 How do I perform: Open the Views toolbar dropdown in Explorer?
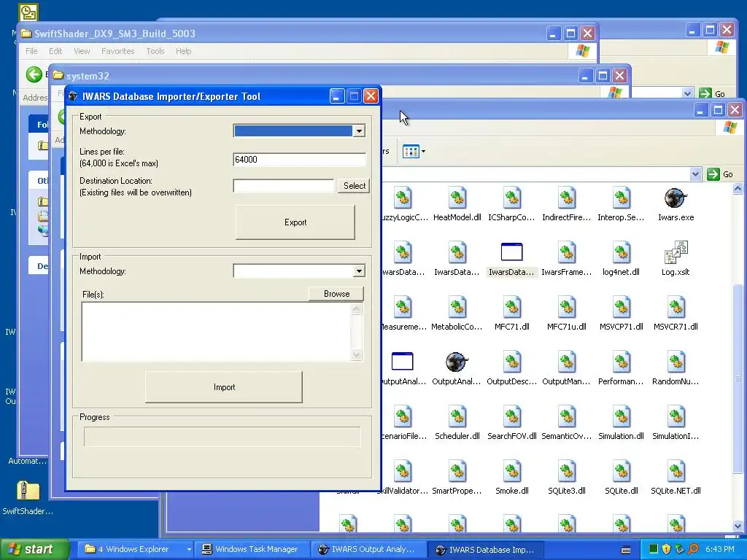click(x=414, y=152)
